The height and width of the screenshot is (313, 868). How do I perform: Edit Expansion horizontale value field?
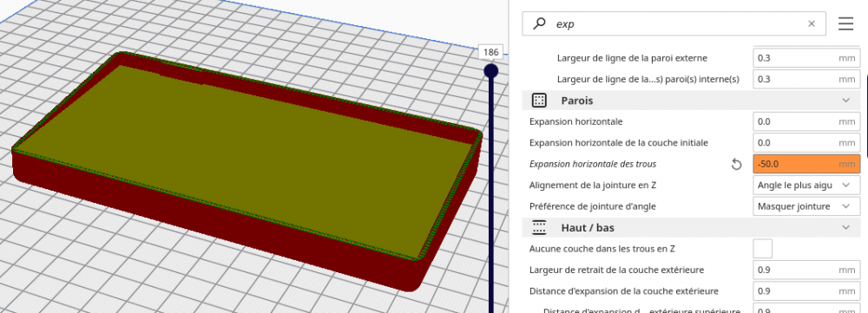(806, 121)
